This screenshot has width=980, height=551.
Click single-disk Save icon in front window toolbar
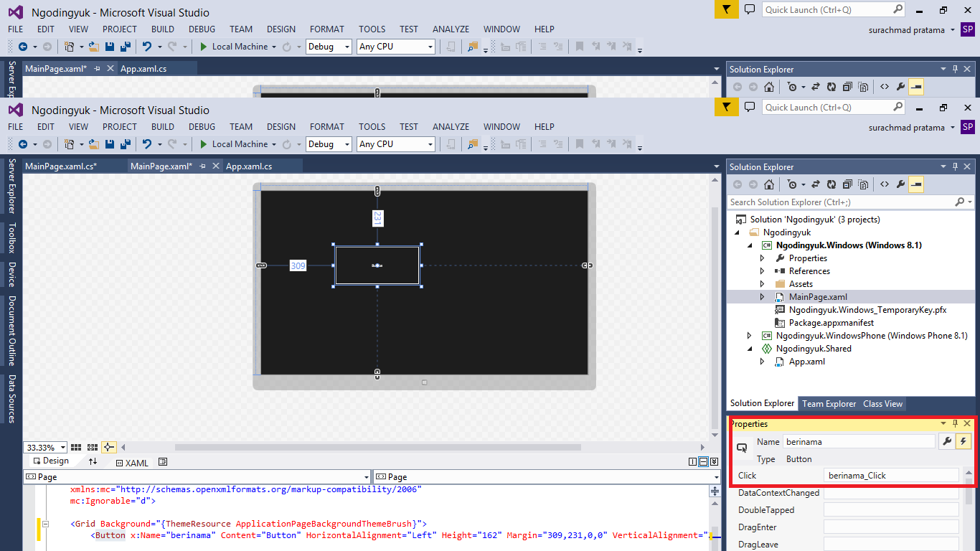(x=110, y=144)
